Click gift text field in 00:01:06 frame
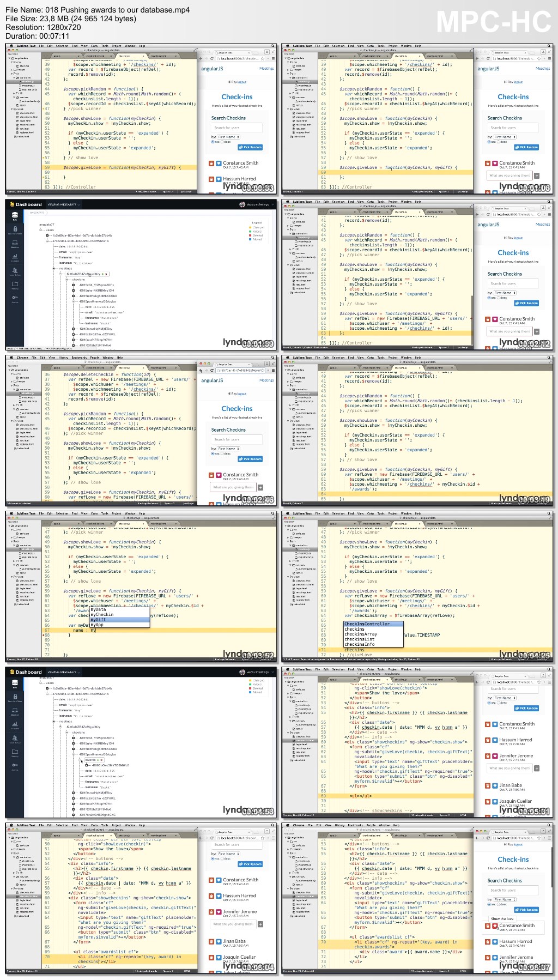This screenshot has height=980, width=558. pos(510,176)
